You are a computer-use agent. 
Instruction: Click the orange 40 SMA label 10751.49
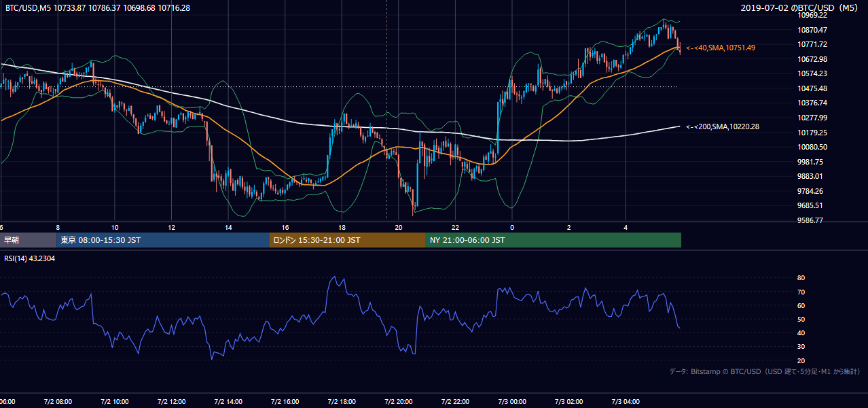click(x=721, y=48)
